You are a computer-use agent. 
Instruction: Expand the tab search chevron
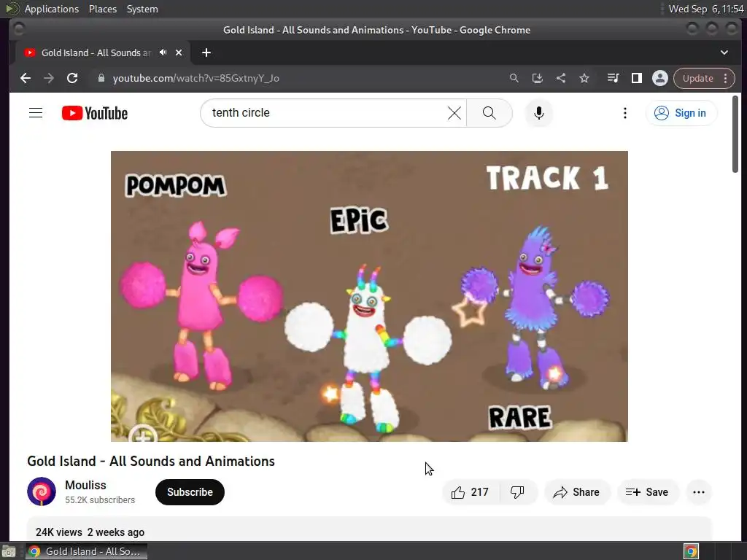[x=724, y=52]
